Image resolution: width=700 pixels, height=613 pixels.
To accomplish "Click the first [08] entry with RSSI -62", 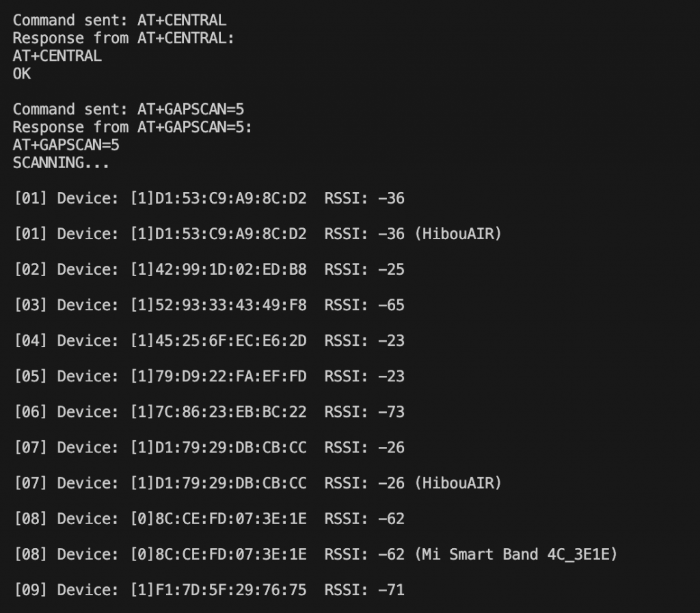I will pos(209,519).
